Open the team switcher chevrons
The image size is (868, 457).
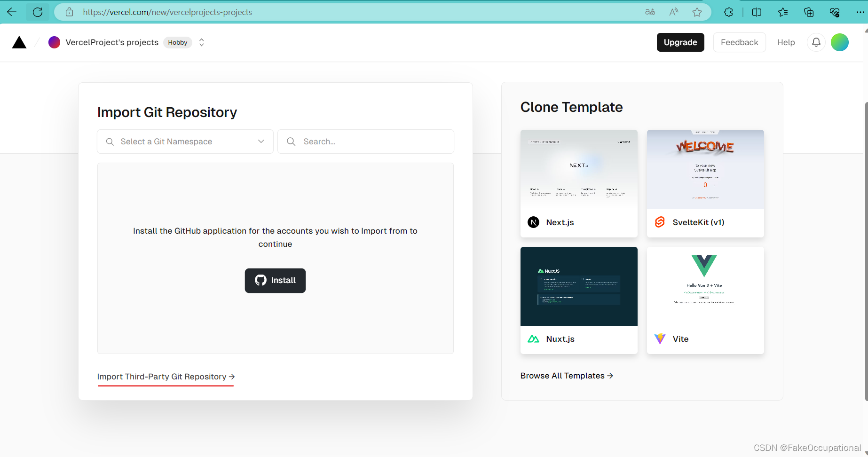202,42
